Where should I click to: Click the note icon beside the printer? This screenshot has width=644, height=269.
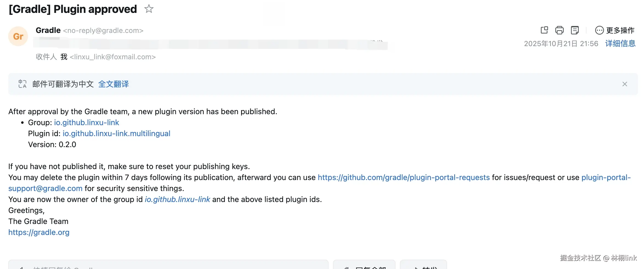pyautogui.click(x=575, y=30)
